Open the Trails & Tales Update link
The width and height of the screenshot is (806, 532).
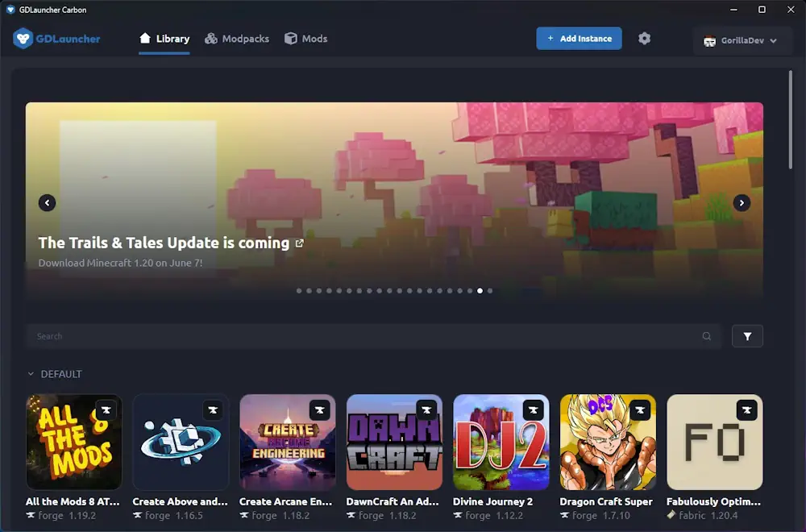[164, 243]
